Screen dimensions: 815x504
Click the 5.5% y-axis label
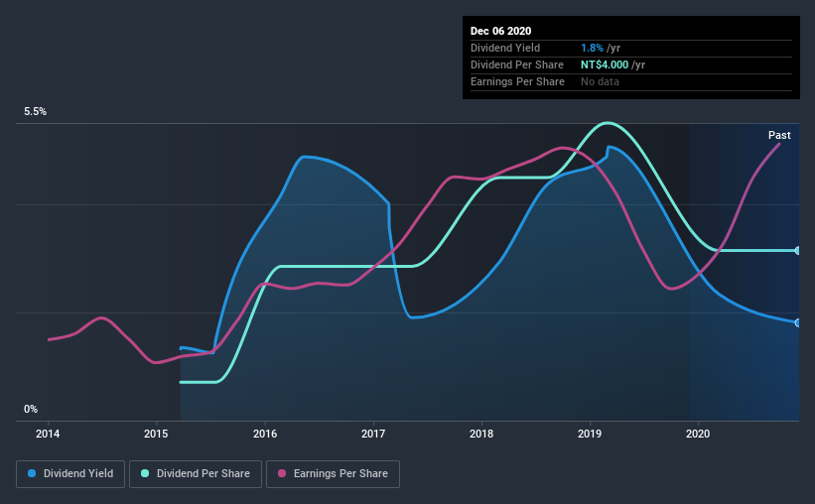tap(35, 112)
